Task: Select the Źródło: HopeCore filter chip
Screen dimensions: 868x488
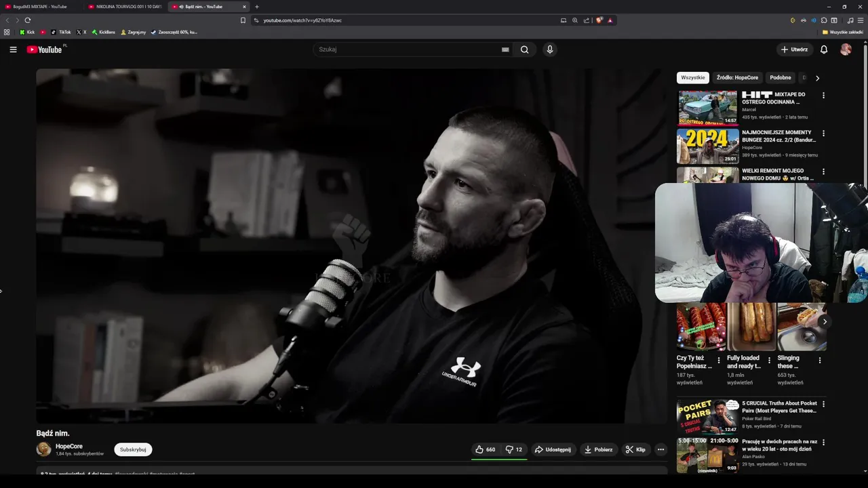Action: 737,78
